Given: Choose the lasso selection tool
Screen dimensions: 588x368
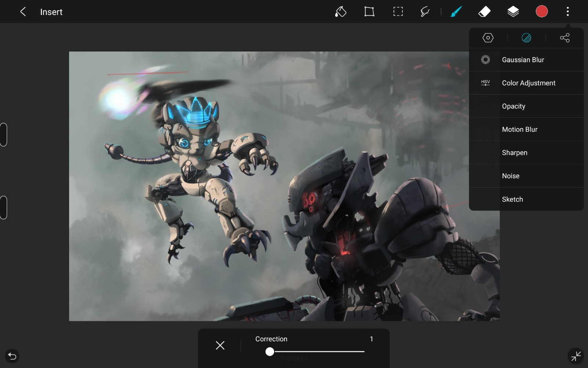Looking at the screenshot, I should click(425, 12).
